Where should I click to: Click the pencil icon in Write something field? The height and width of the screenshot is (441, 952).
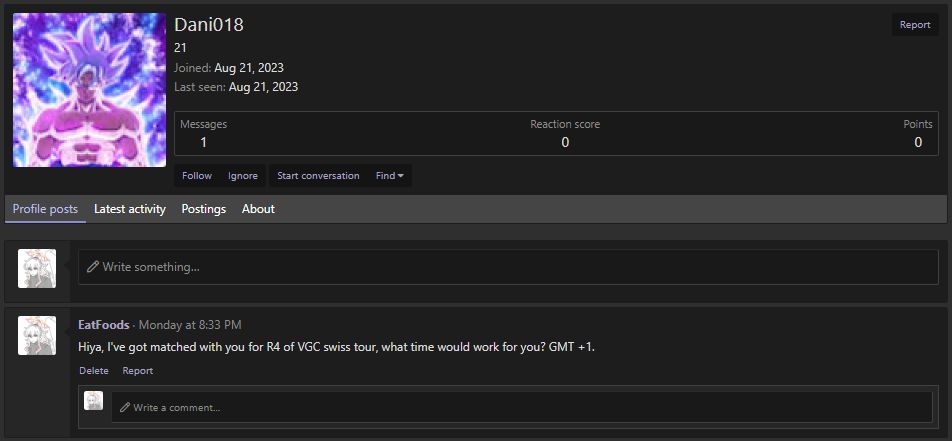point(92,267)
